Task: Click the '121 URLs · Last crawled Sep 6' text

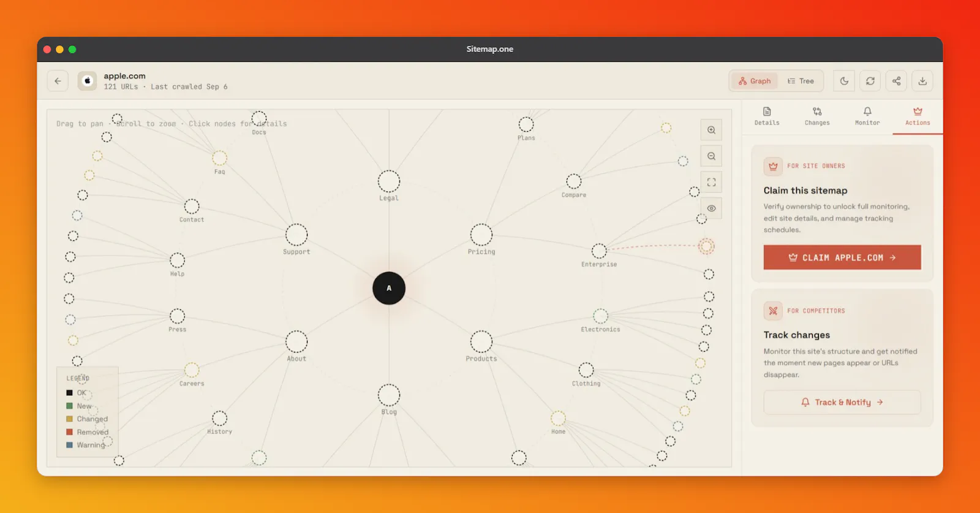Action: [165, 87]
